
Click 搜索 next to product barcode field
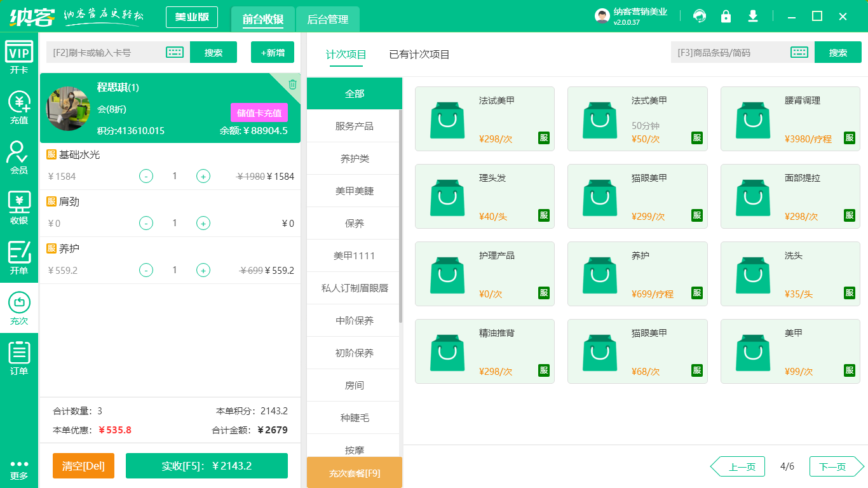coord(838,52)
